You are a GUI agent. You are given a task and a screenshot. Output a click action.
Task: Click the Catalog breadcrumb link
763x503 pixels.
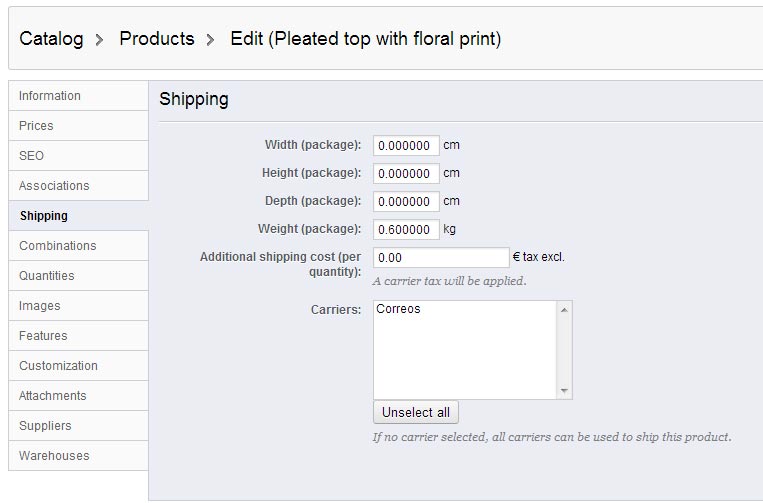pyautogui.click(x=52, y=39)
